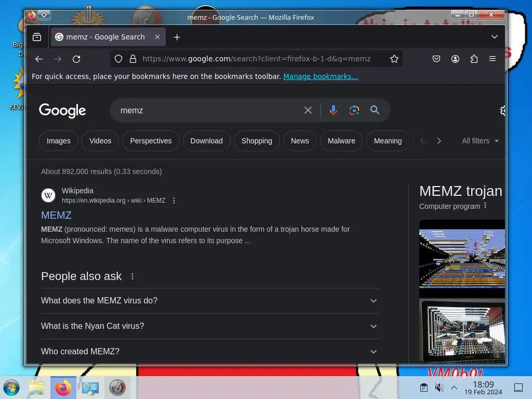Open the speedometer gauge app in taskbar
The height and width of the screenshot is (399, 532).
click(117, 388)
